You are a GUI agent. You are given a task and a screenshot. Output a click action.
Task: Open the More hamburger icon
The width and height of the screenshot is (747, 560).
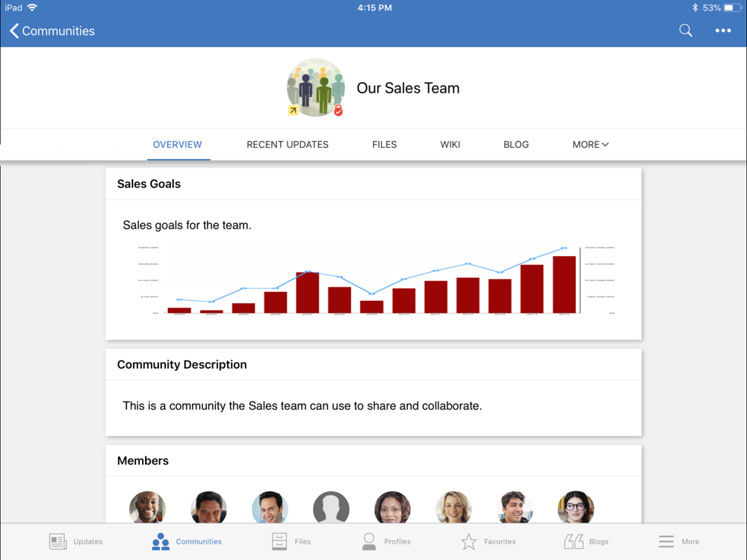[x=666, y=541]
